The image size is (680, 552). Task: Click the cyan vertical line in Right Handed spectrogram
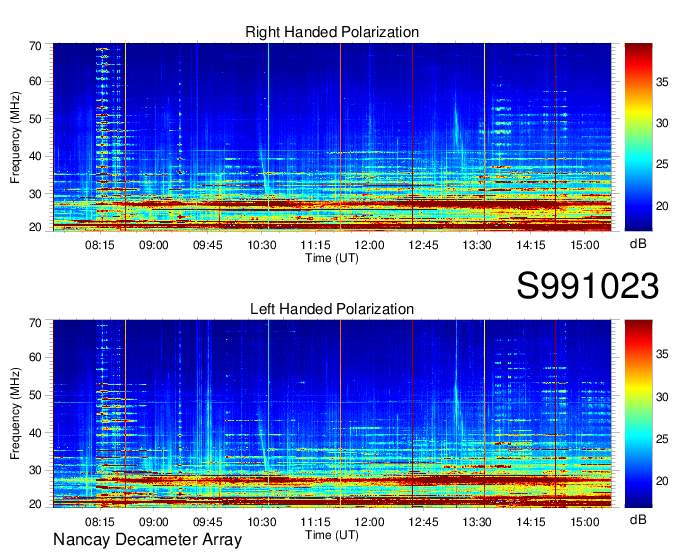point(268,137)
